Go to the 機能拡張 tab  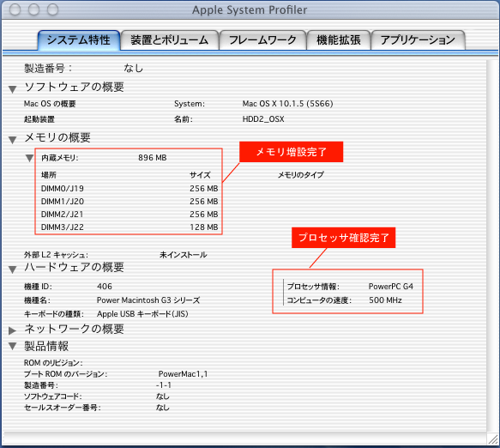[338, 40]
